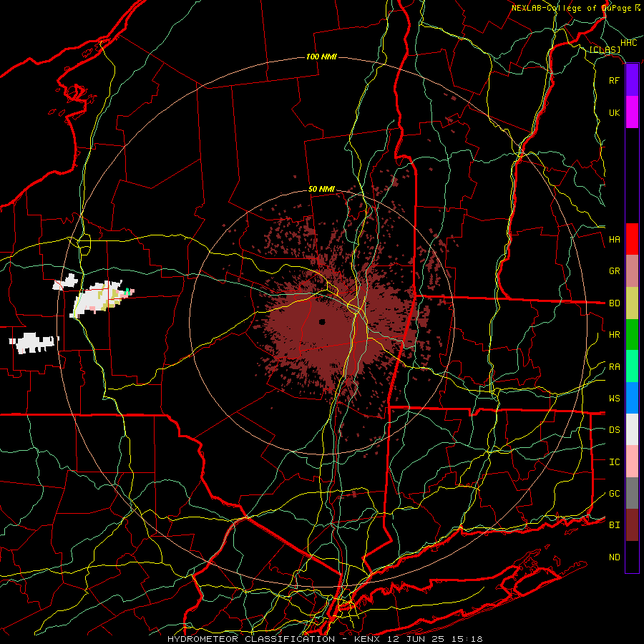Image resolution: width=644 pixels, height=644 pixels.
Task: Click the DS legend label
Action: pyautogui.click(x=614, y=430)
